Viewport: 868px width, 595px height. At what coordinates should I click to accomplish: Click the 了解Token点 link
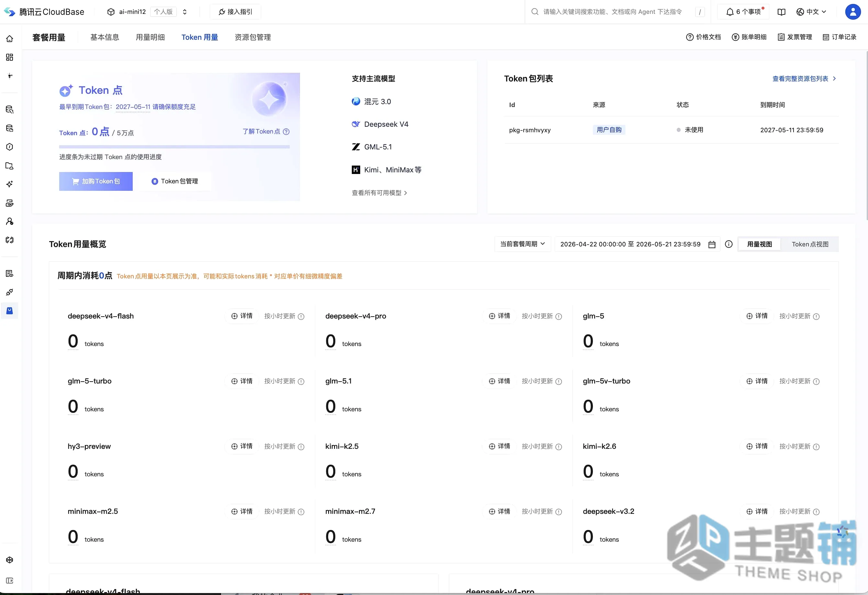[261, 132]
